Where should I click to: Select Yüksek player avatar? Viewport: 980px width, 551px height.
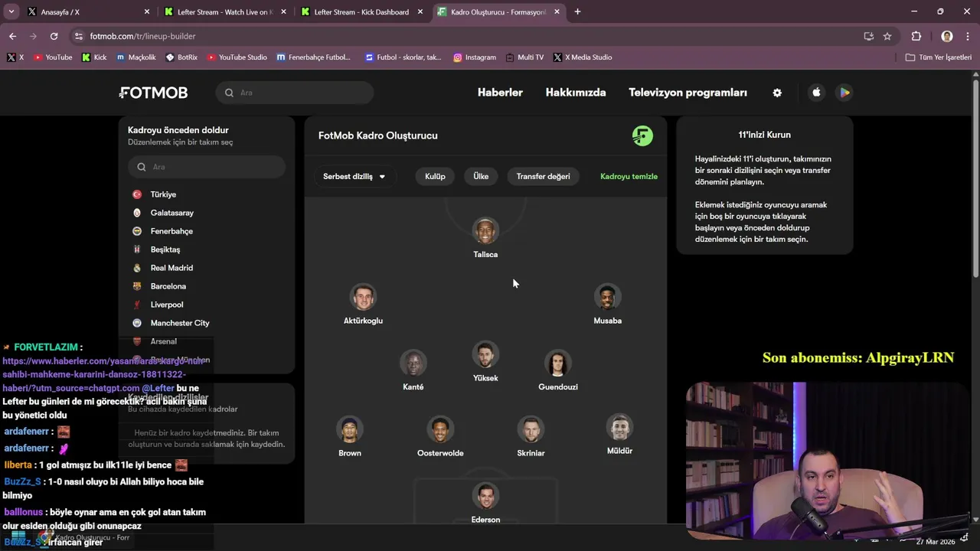485,354
